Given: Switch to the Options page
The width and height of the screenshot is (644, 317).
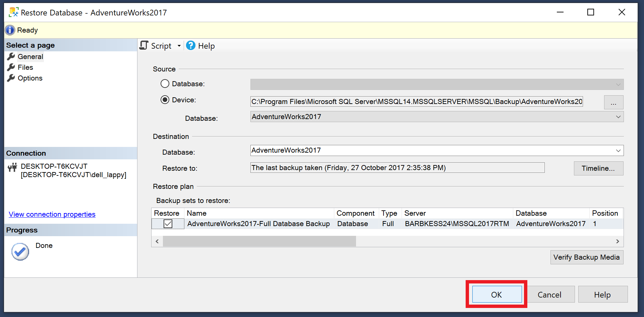Looking at the screenshot, I should pyautogui.click(x=30, y=78).
